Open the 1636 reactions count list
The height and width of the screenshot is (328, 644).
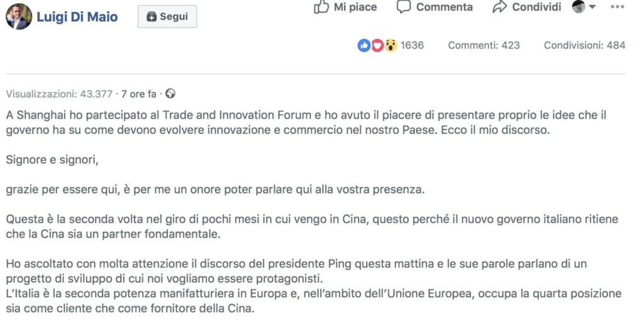pyautogui.click(x=412, y=45)
